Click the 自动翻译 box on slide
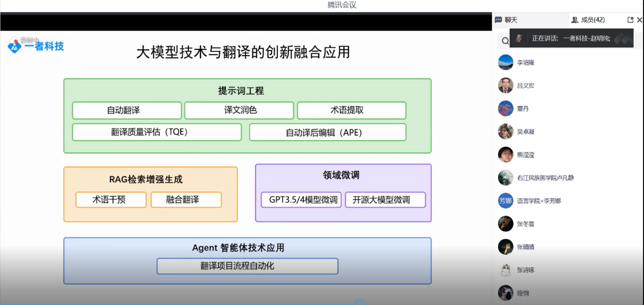The image size is (644, 305). [x=127, y=110]
